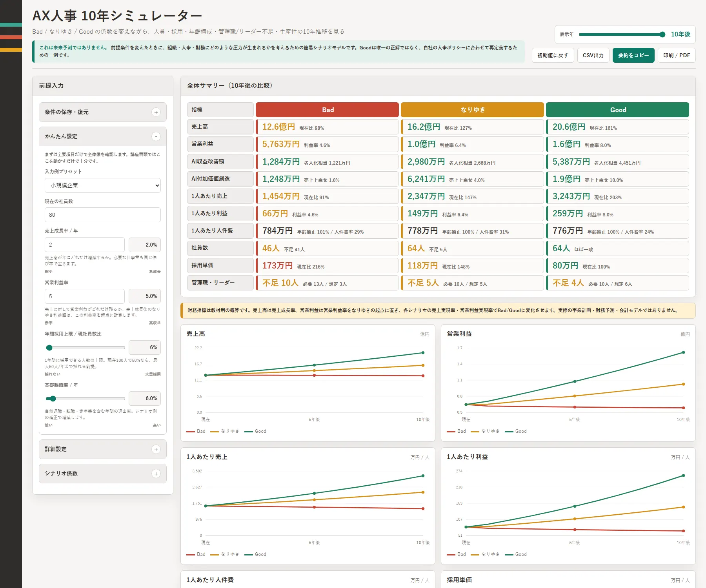Click the 要約をコピー button
The image size is (706, 588).
click(x=633, y=55)
